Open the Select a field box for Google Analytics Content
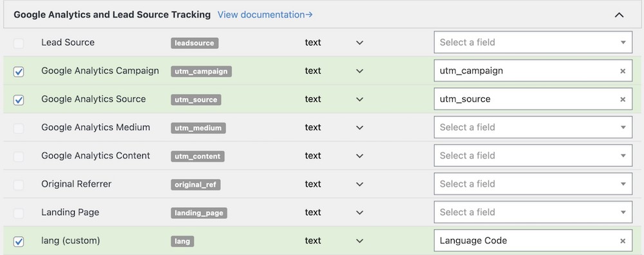 coord(533,156)
